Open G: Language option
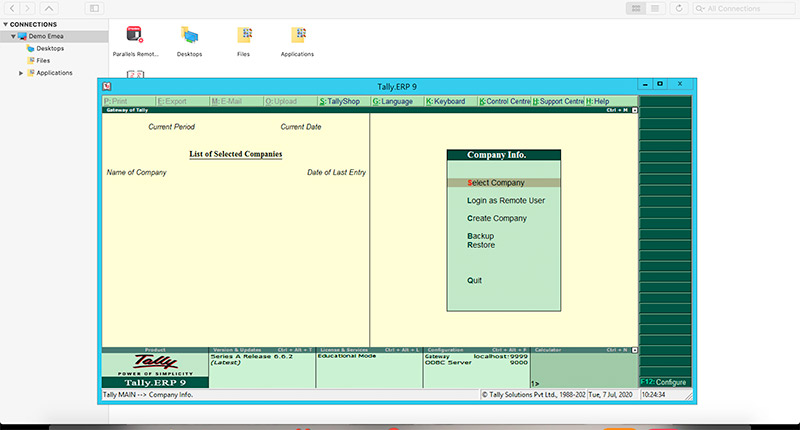The image size is (800, 430). point(398,101)
